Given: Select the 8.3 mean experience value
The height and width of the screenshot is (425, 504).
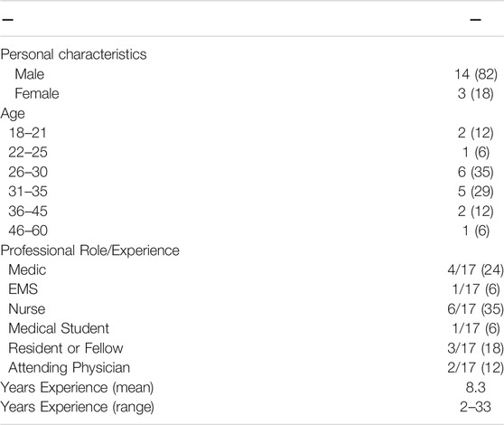Looking at the screenshot, I should click(475, 387).
